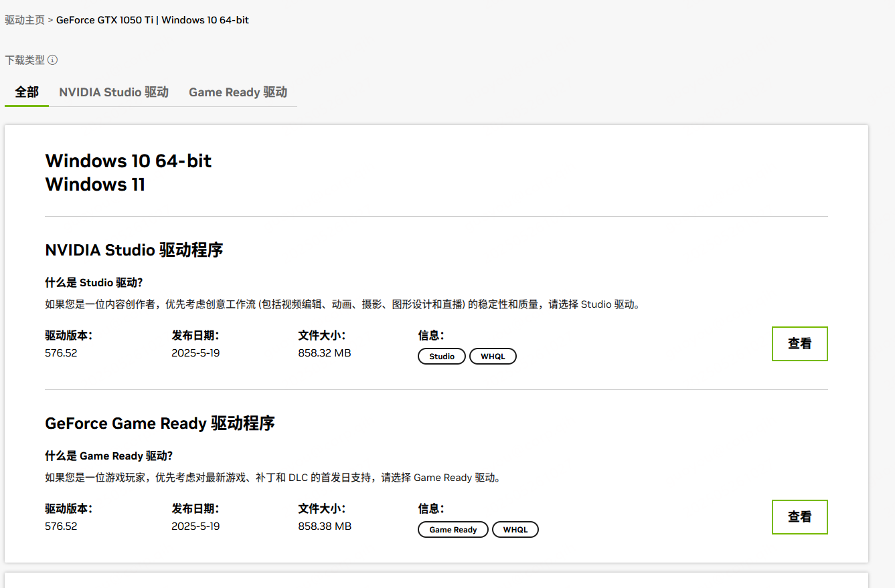This screenshot has width=895, height=588.
Task: Switch to the NVIDIA Studio 驱动 tab
Action: (x=114, y=92)
